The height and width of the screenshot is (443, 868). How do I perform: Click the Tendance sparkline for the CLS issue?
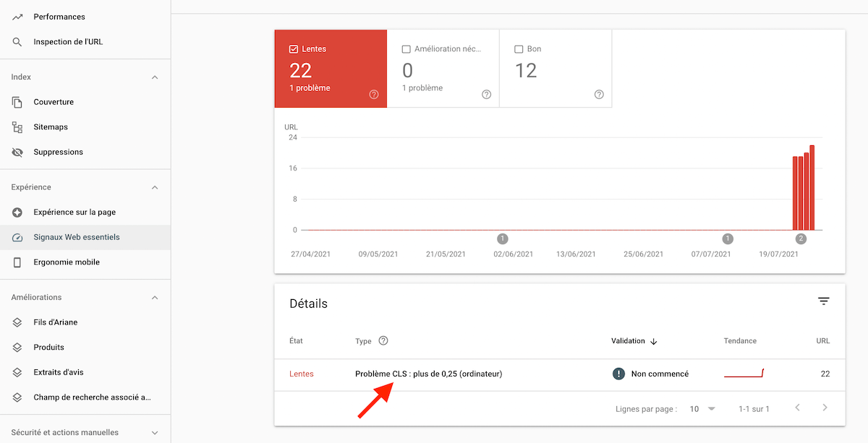744,374
